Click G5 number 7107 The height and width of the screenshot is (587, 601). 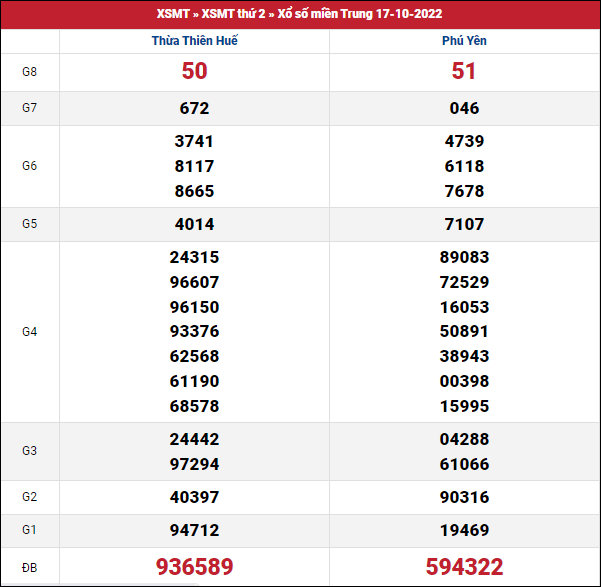464,224
